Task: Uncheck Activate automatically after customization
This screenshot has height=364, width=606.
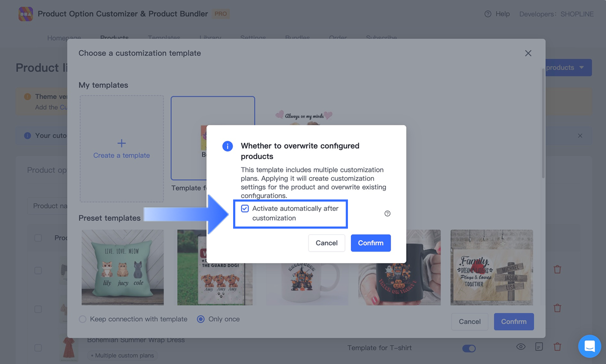Action: point(245,208)
